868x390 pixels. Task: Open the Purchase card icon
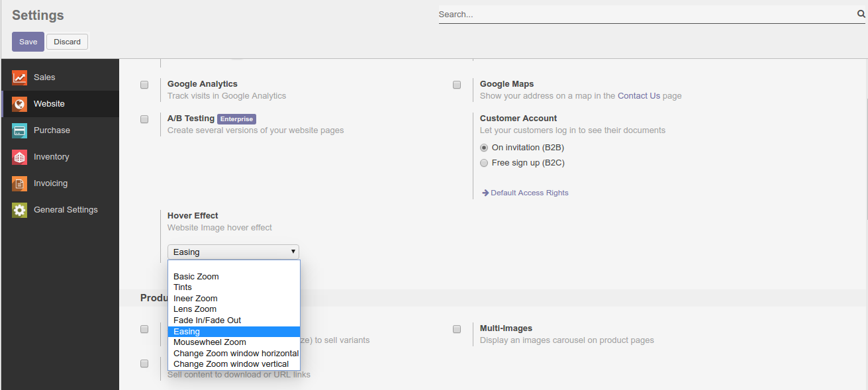click(x=19, y=130)
